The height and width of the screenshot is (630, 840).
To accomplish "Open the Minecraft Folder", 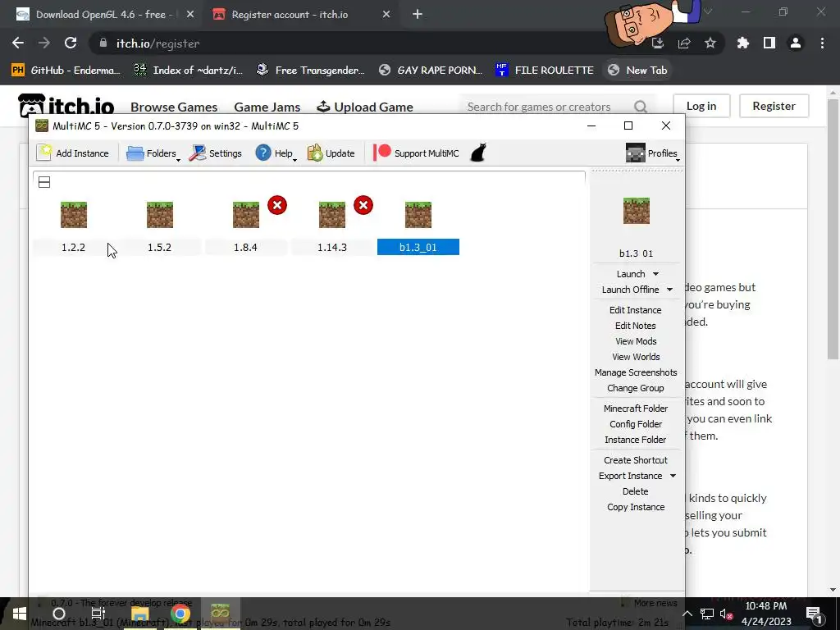I will point(636,409).
